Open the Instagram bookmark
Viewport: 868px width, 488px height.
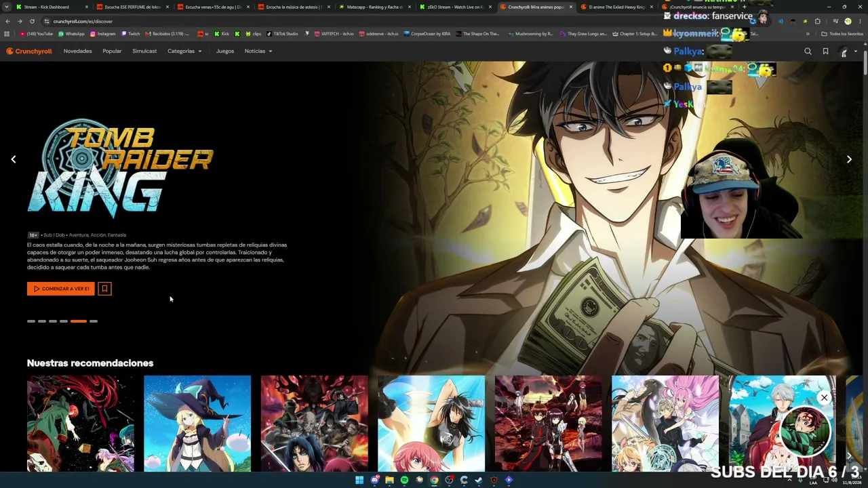tap(103, 33)
